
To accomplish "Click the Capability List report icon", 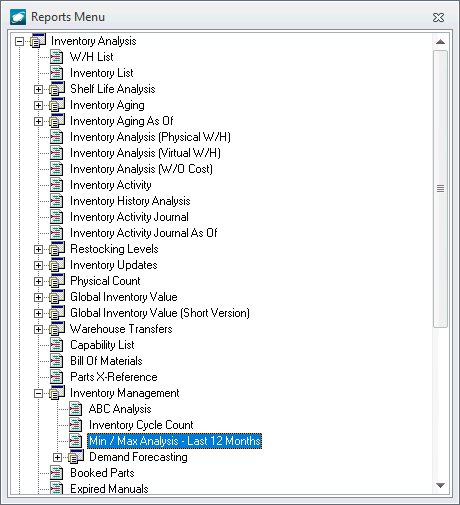I will (56, 345).
